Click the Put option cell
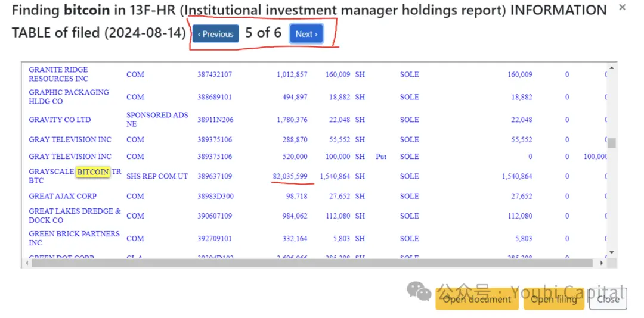Screen dimensions: 644x318 [381, 157]
